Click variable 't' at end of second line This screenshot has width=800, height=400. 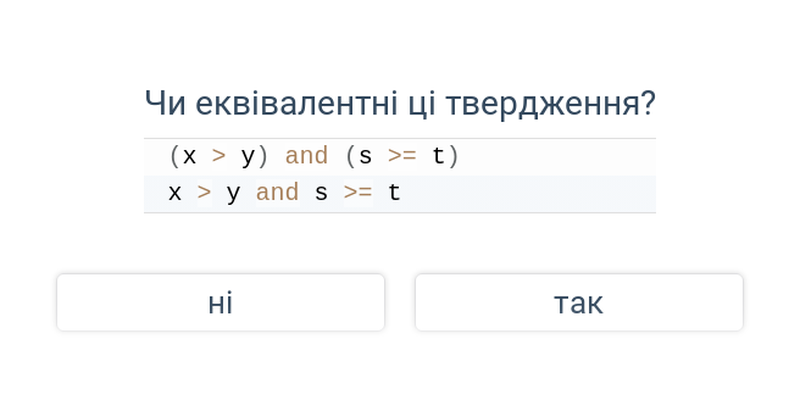[394, 193]
